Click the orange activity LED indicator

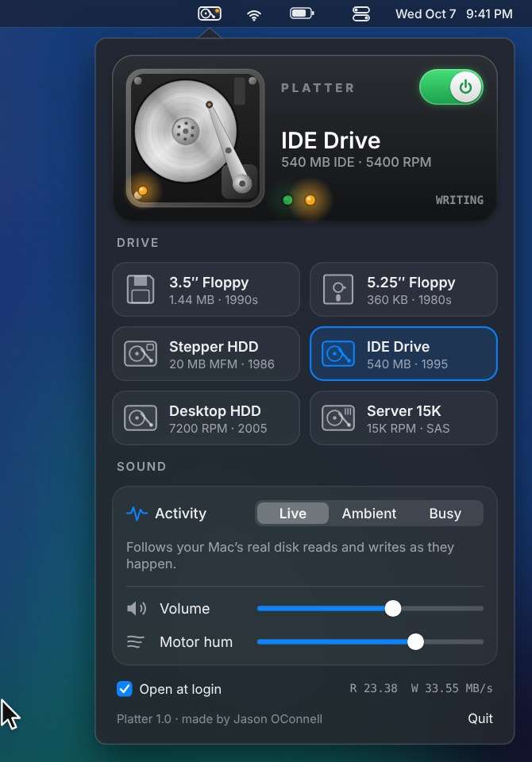pyautogui.click(x=310, y=200)
